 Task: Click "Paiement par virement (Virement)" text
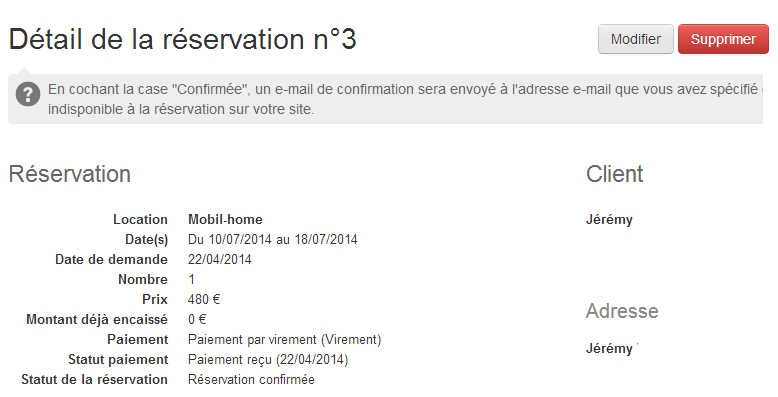coord(284,339)
